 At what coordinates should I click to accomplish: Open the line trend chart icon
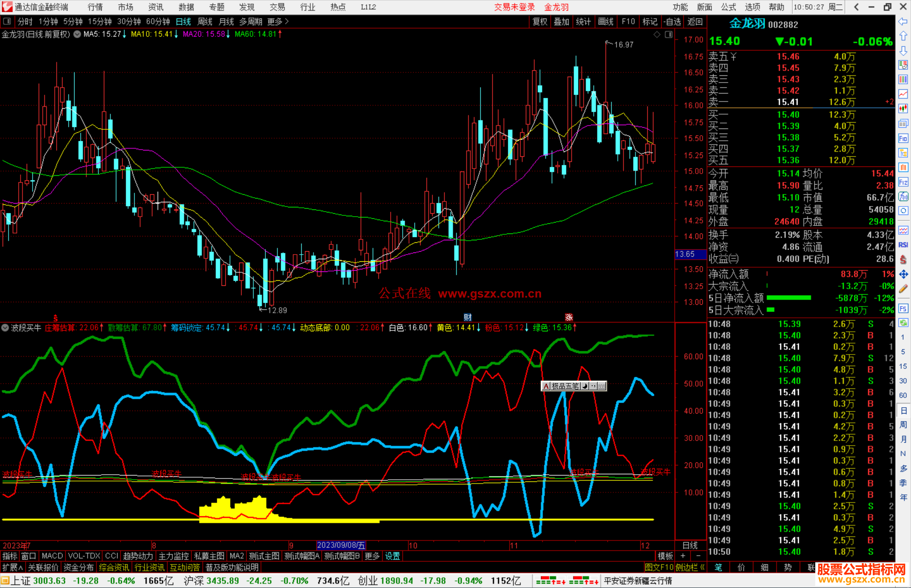click(903, 94)
